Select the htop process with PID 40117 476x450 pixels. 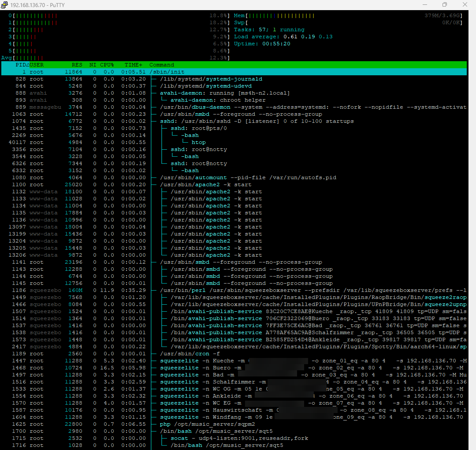tap(234, 142)
